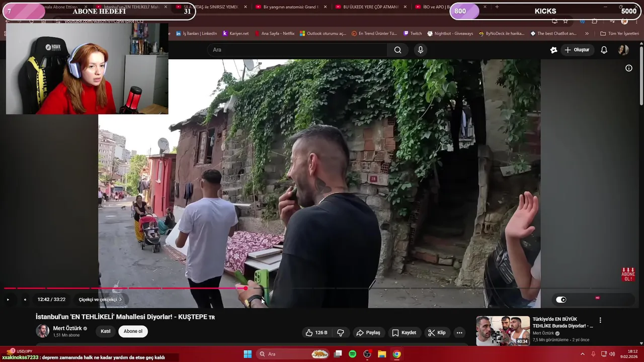Image resolution: width=644 pixels, height=362 pixels.
Task: Open File Explorer from the taskbar
Action: [x=382, y=354]
